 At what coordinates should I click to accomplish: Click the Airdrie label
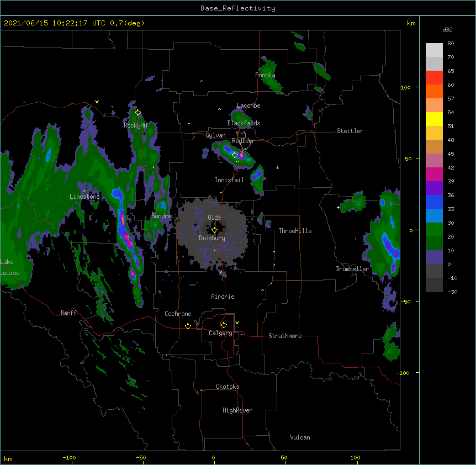[x=223, y=297]
